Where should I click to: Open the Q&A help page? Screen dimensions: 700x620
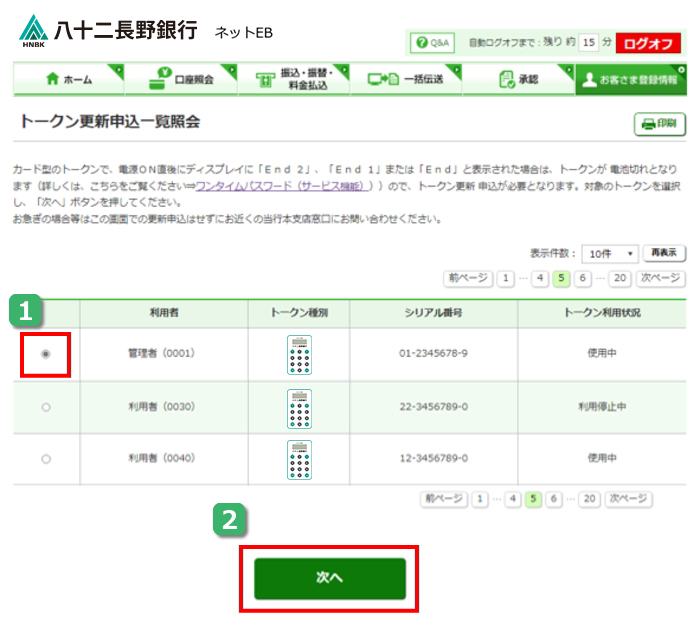[433, 43]
